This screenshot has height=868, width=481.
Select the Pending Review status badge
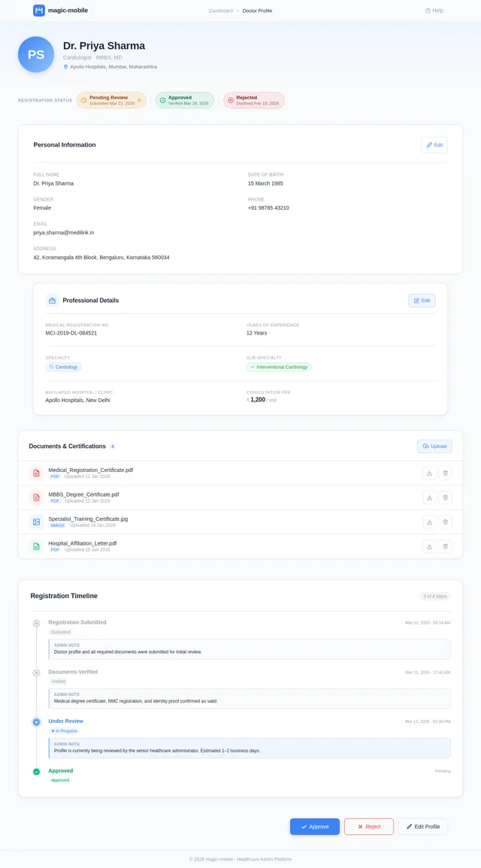tap(111, 100)
